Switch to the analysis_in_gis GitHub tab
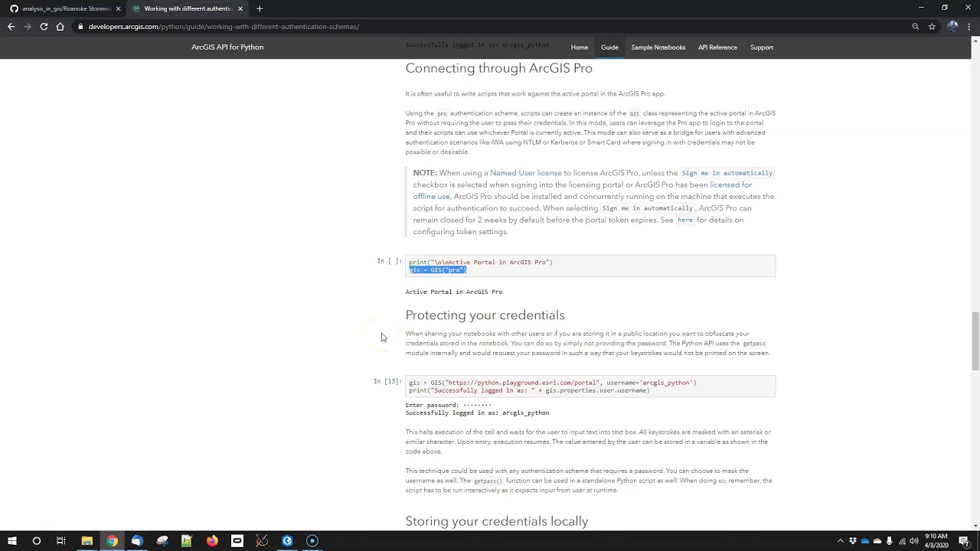Viewport: 980px width, 551px height. pos(65,8)
